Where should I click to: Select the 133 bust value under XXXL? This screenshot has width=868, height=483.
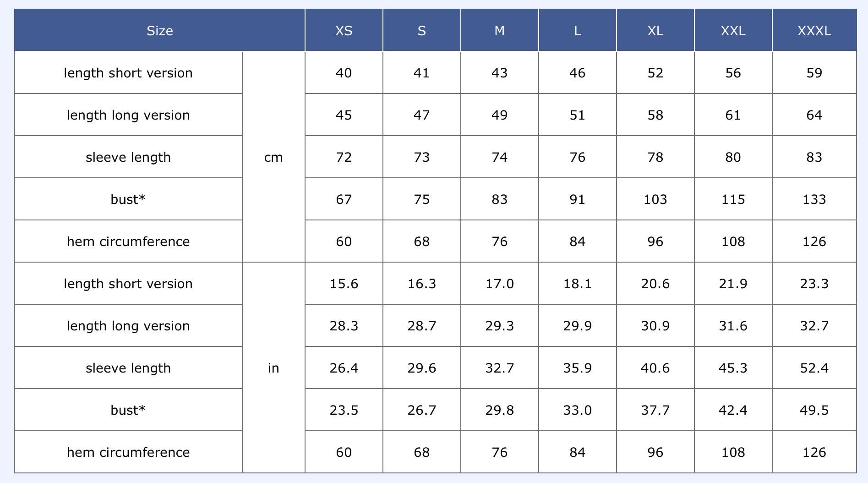[x=814, y=199]
